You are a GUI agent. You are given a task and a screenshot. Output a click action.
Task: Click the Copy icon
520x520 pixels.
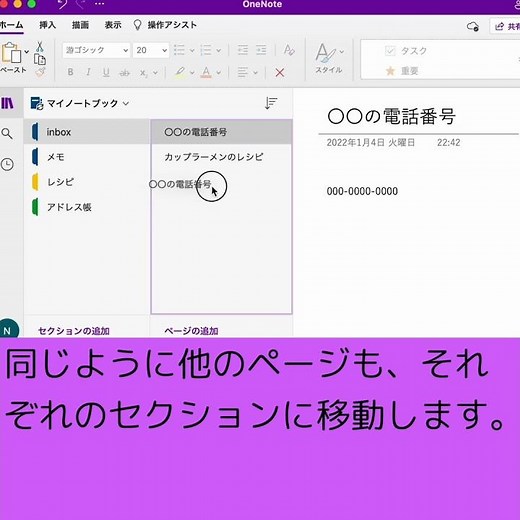pyautogui.click(x=40, y=60)
